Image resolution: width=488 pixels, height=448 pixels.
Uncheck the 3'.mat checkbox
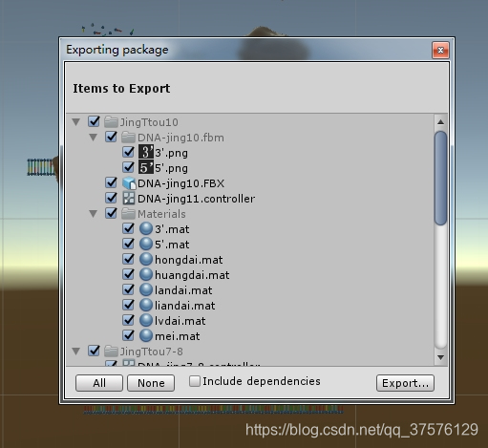coord(128,228)
